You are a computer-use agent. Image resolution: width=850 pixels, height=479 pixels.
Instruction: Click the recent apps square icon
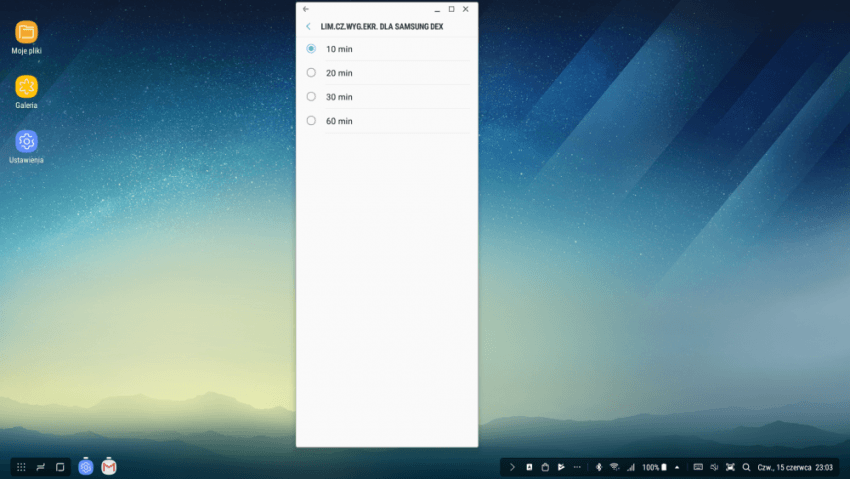(x=60, y=467)
